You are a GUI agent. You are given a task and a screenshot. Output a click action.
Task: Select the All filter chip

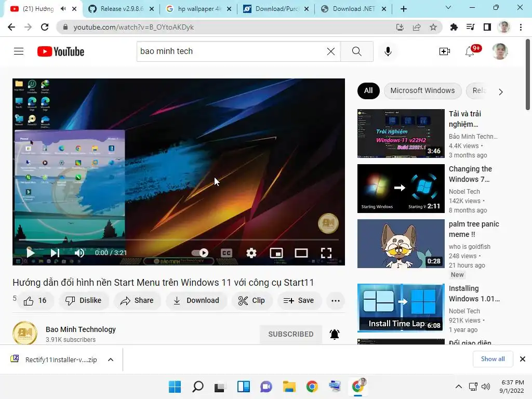(x=368, y=90)
